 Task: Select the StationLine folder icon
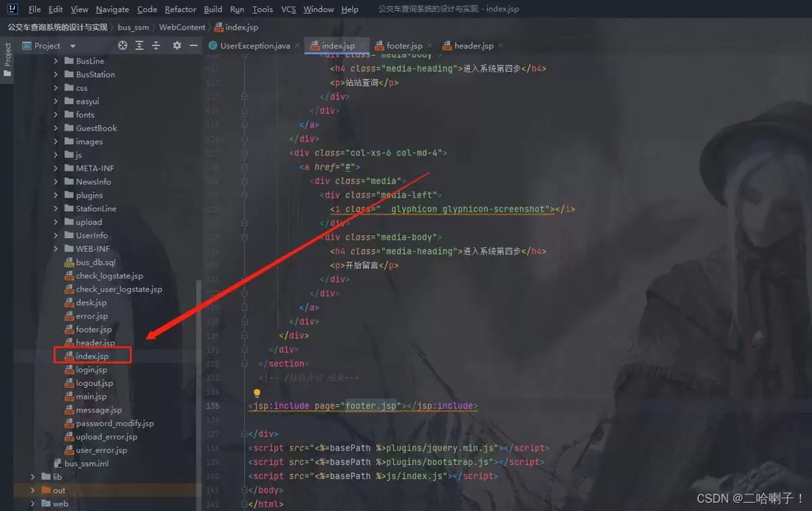click(69, 208)
